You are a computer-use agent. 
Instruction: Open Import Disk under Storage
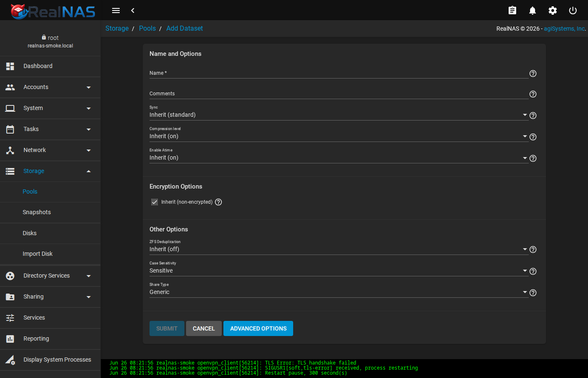(x=50, y=254)
